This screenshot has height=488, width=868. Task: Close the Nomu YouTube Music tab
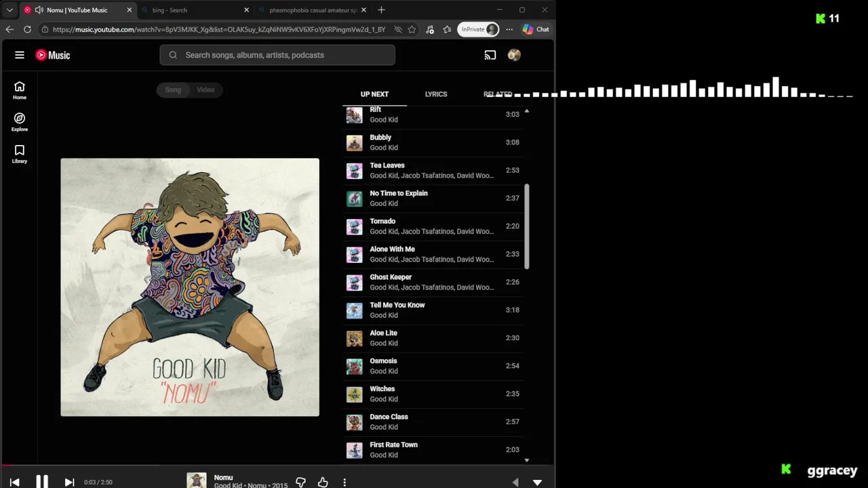[129, 10]
